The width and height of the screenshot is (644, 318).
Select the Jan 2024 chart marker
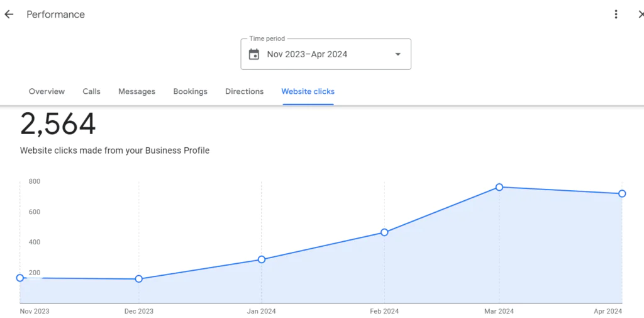[x=262, y=259]
